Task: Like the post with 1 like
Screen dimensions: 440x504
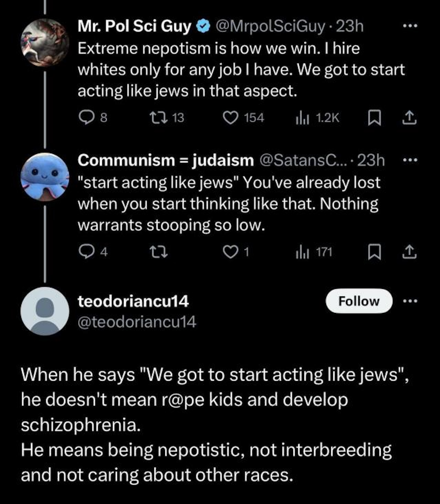Action: (231, 252)
